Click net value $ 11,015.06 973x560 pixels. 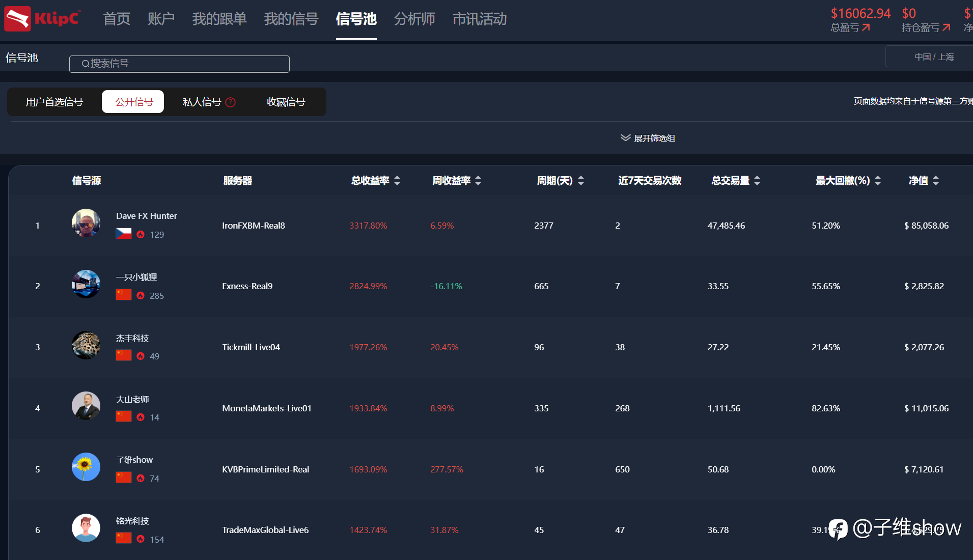(926, 408)
